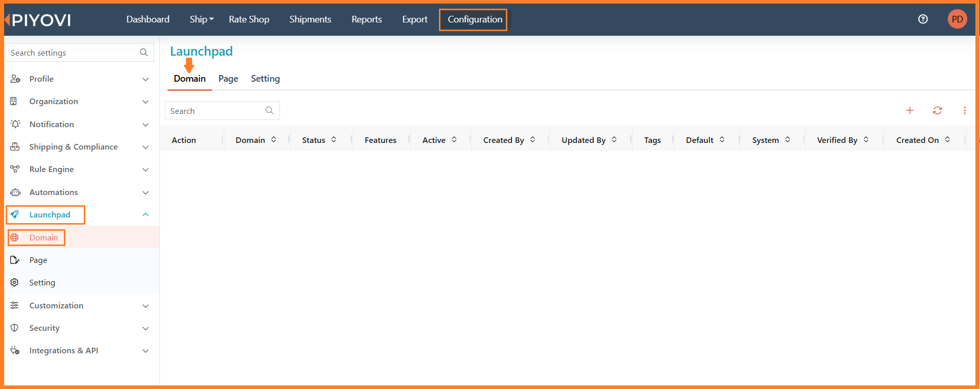Refresh the domain list
The height and width of the screenshot is (389, 980).
point(937,110)
